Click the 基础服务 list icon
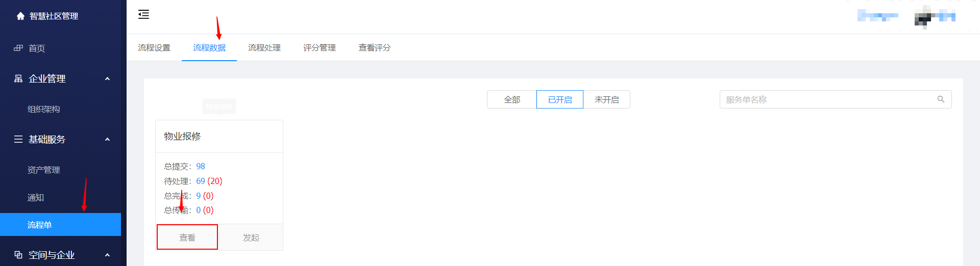This screenshot has height=266, width=980. (18, 139)
